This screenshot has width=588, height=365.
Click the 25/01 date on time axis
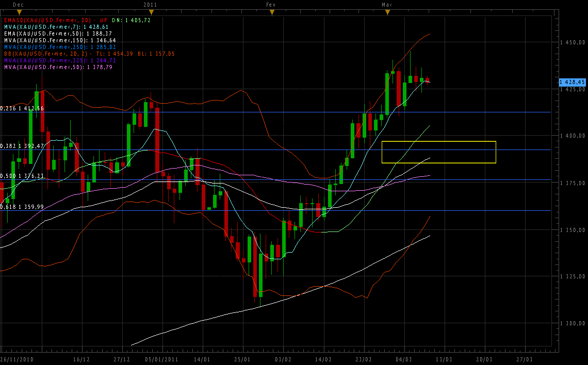242,359
